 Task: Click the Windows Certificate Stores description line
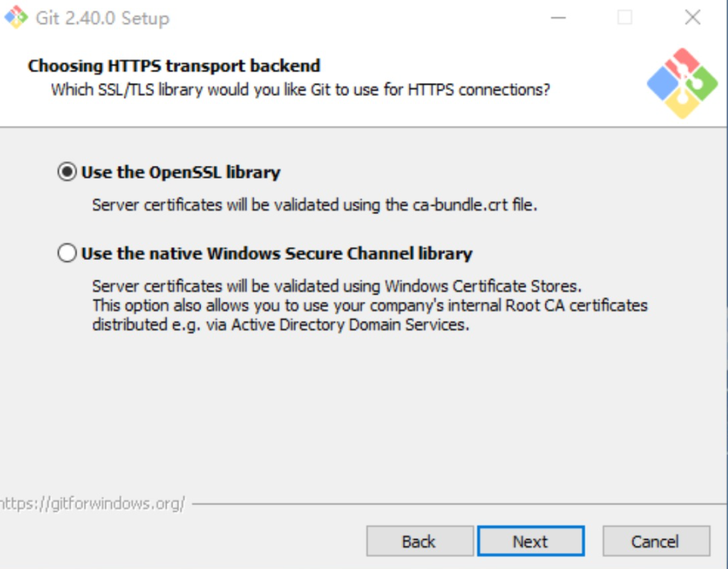(337, 284)
